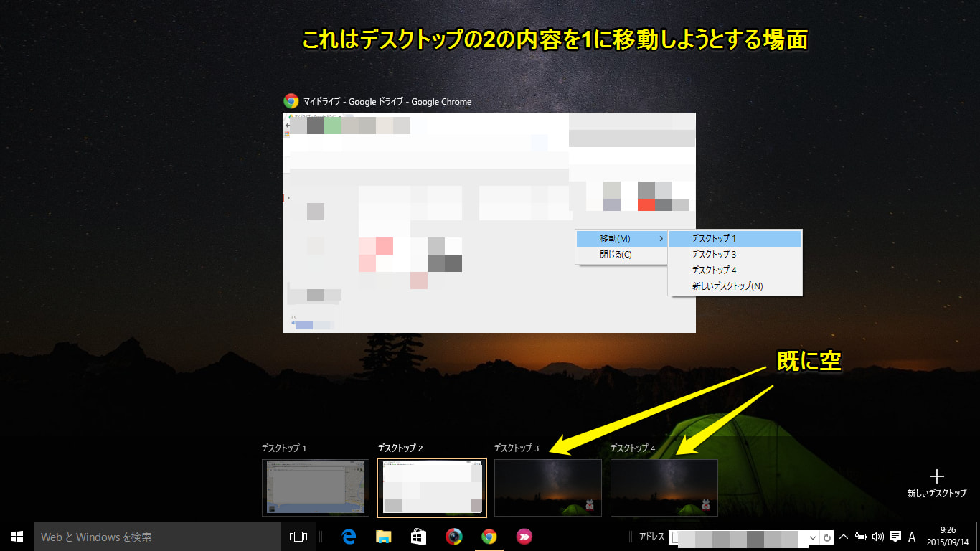
Task: Click the 'Web と Windows を検索' search box
Action: pyautogui.click(x=158, y=537)
